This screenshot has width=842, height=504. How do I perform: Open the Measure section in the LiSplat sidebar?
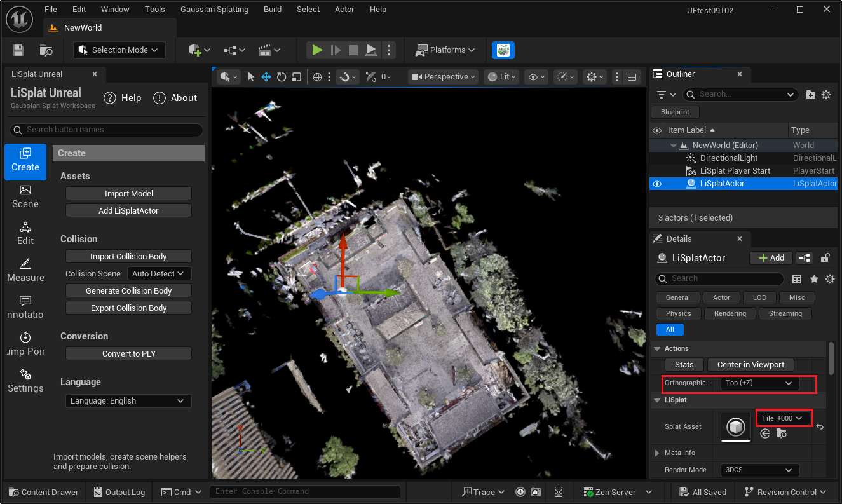coord(25,271)
